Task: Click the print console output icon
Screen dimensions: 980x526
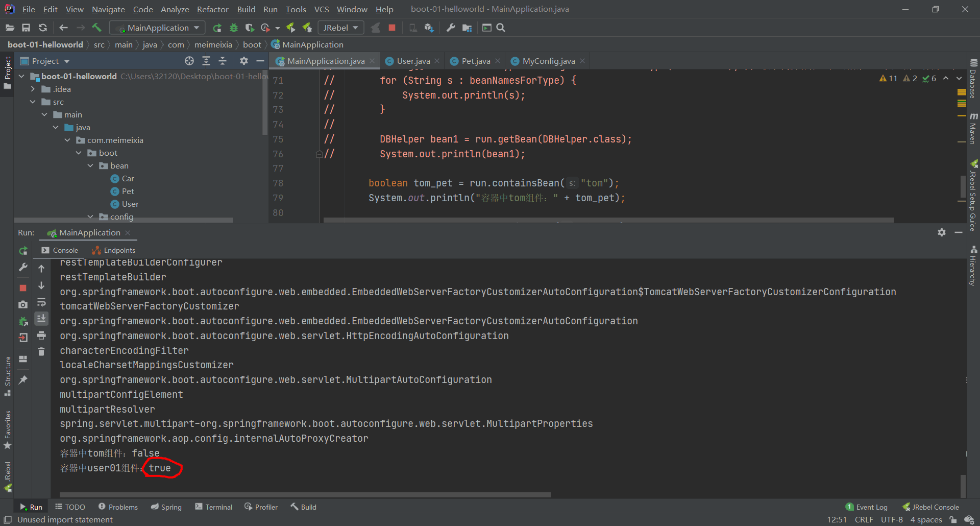Action: pyautogui.click(x=41, y=336)
